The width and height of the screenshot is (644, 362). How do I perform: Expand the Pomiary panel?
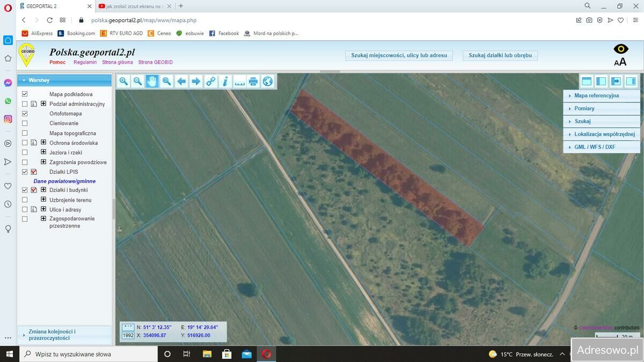pyautogui.click(x=602, y=108)
